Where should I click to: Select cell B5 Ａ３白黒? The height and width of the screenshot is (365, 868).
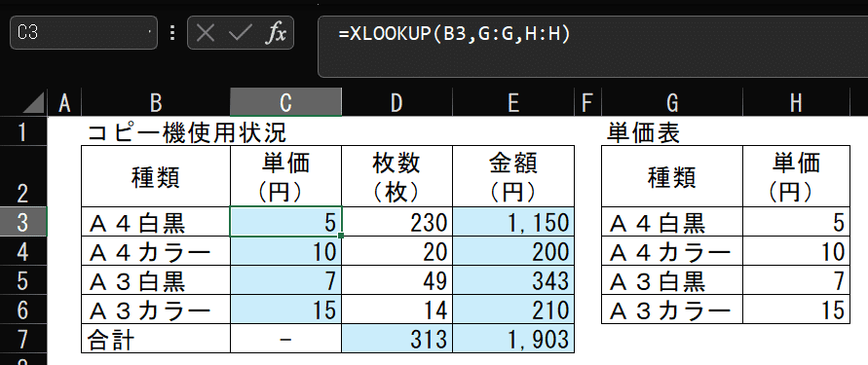156,280
